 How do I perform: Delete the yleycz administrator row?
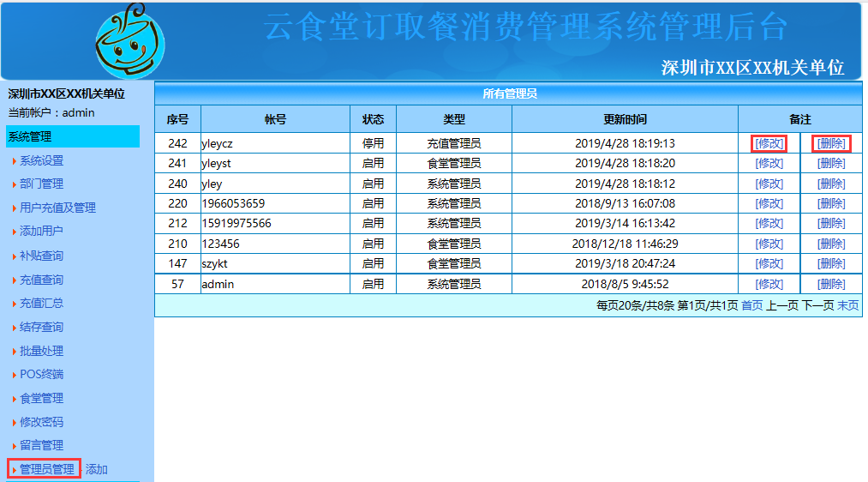(x=831, y=143)
